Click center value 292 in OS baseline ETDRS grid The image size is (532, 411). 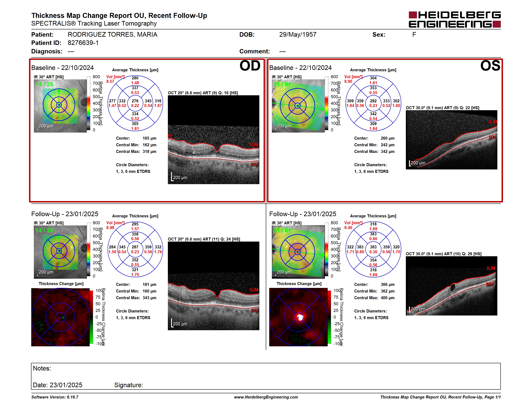coord(373,101)
